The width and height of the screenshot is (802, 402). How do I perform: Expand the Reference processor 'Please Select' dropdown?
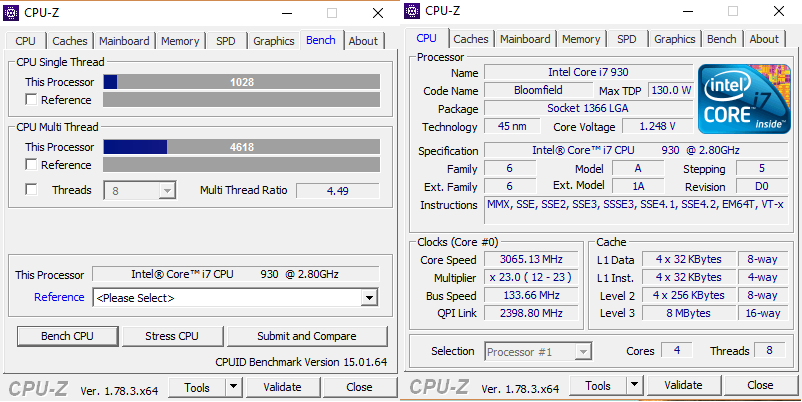(x=369, y=298)
